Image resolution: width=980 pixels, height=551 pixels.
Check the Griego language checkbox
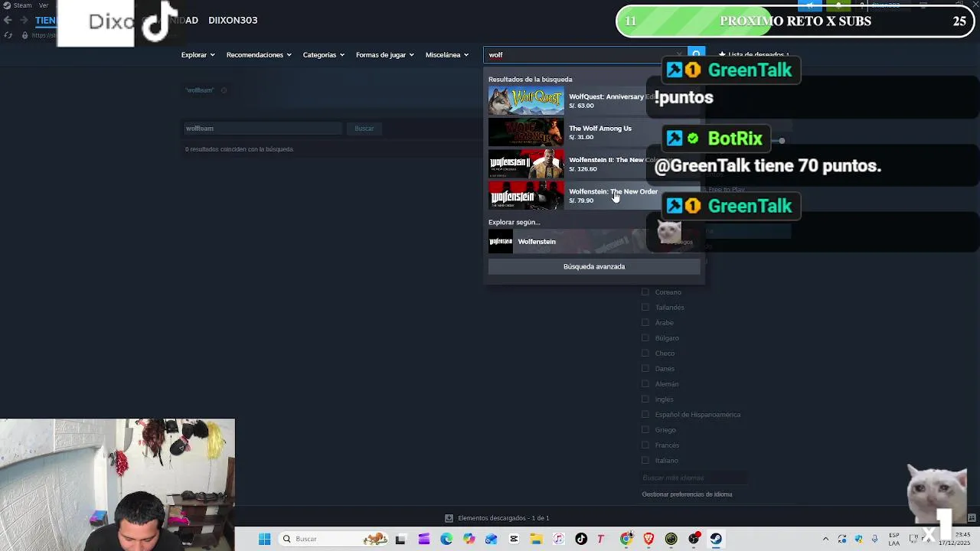[645, 429]
